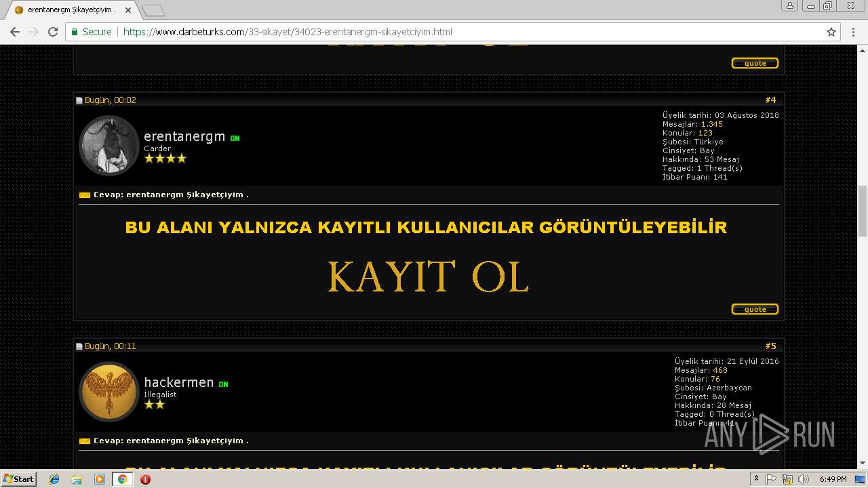The width and height of the screenshot is (868, 488).
Task: Open the network tray icon
Action: [787, 479]
